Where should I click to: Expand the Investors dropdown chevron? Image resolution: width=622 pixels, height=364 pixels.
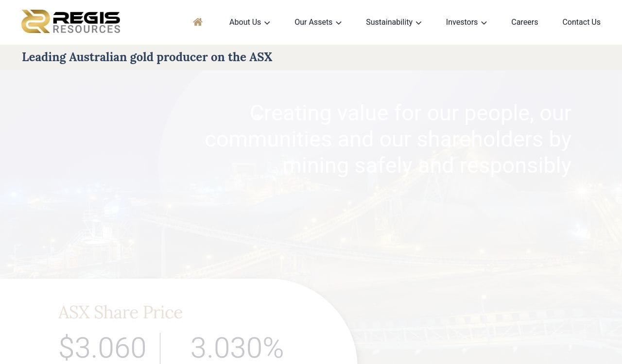(x=484, y=23)
